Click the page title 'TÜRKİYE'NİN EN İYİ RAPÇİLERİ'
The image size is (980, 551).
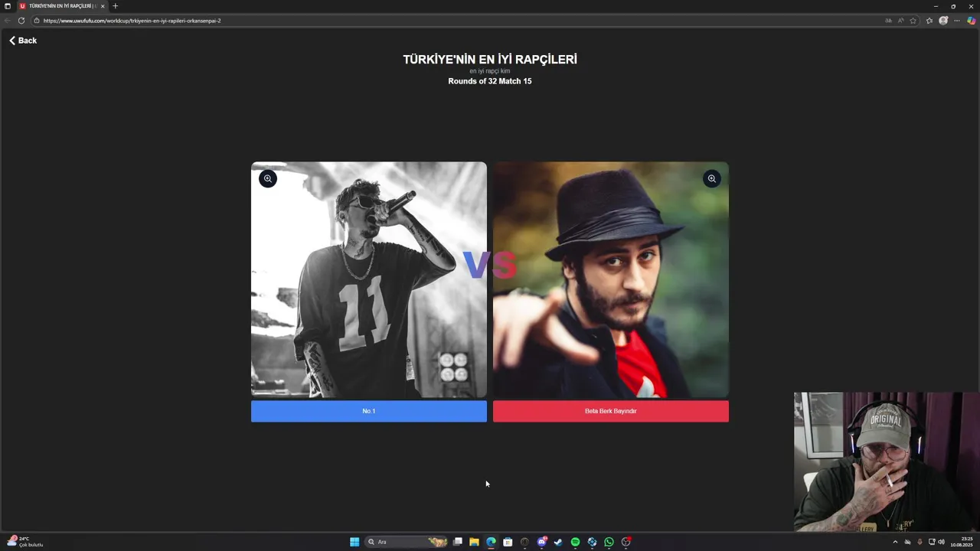(x=490, y=60)
